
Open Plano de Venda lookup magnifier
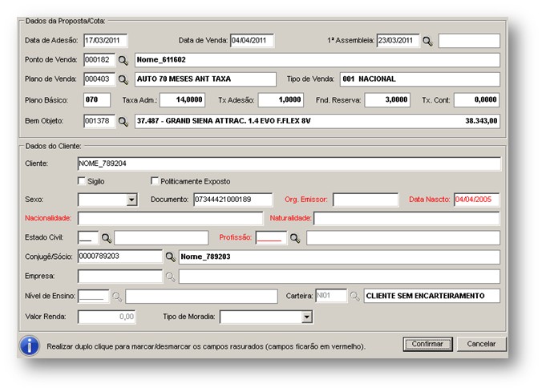[x=123, y=80]
